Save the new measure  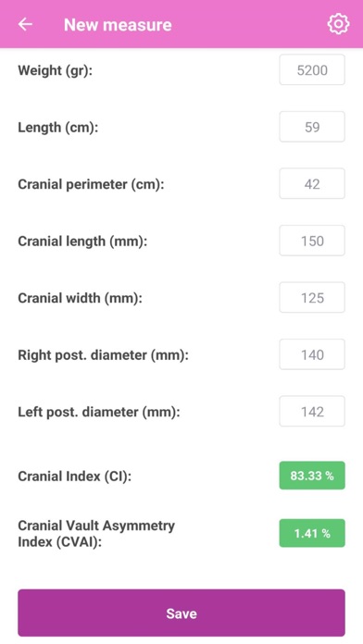[x=181, y=613]
